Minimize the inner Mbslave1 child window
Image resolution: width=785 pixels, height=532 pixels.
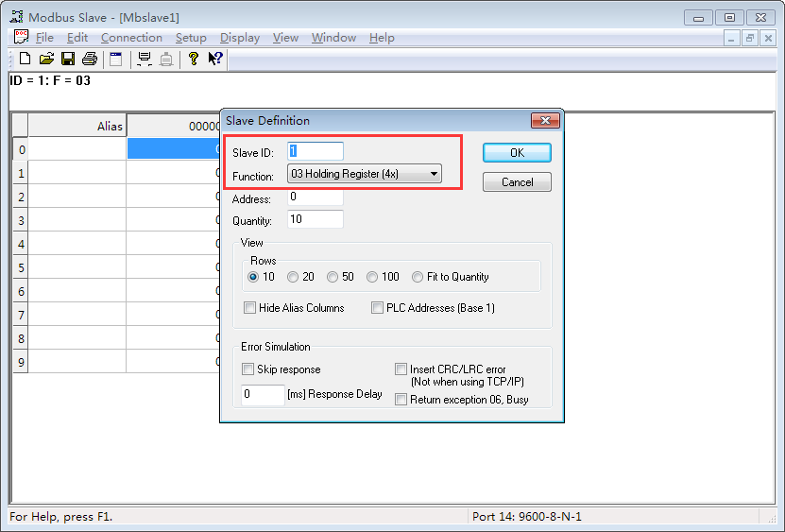[x=731, y=38]
